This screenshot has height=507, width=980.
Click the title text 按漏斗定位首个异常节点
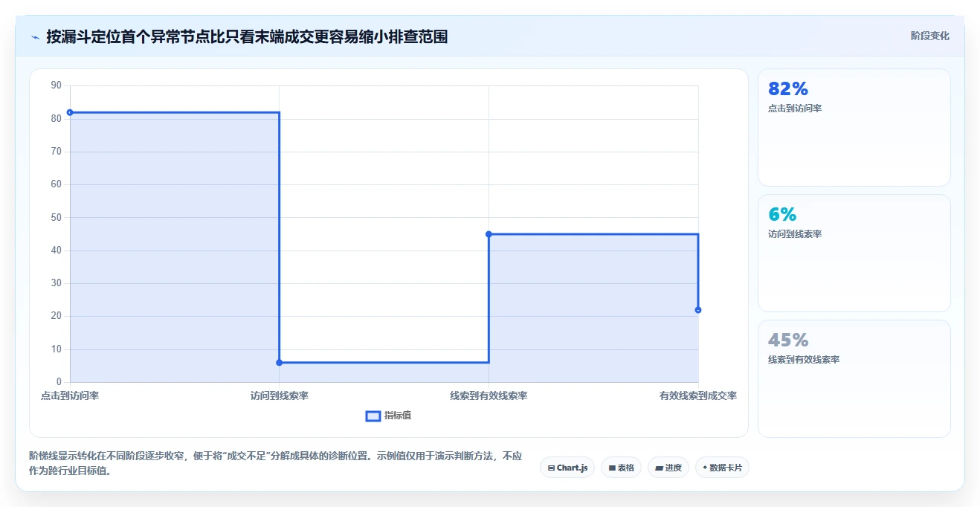tap(129, 36)
